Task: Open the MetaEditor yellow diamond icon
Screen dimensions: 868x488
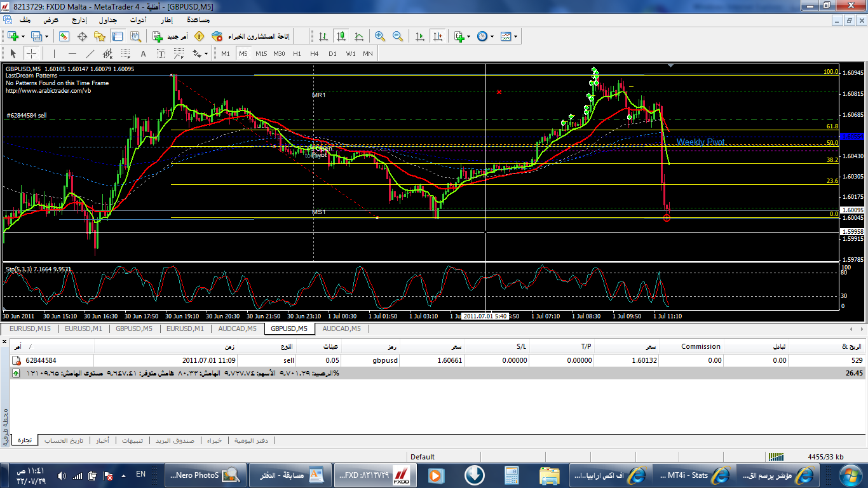Action: tap(199, 36)
